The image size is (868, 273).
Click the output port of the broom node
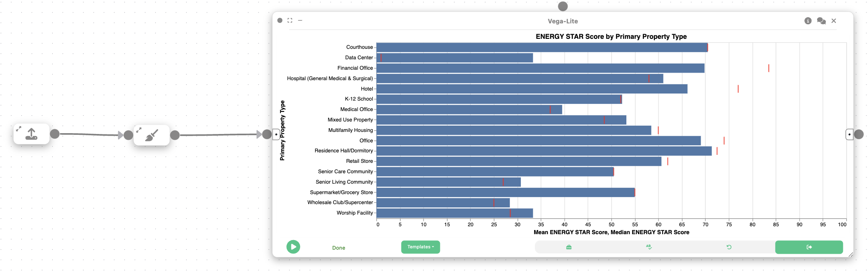coord(175,135)
